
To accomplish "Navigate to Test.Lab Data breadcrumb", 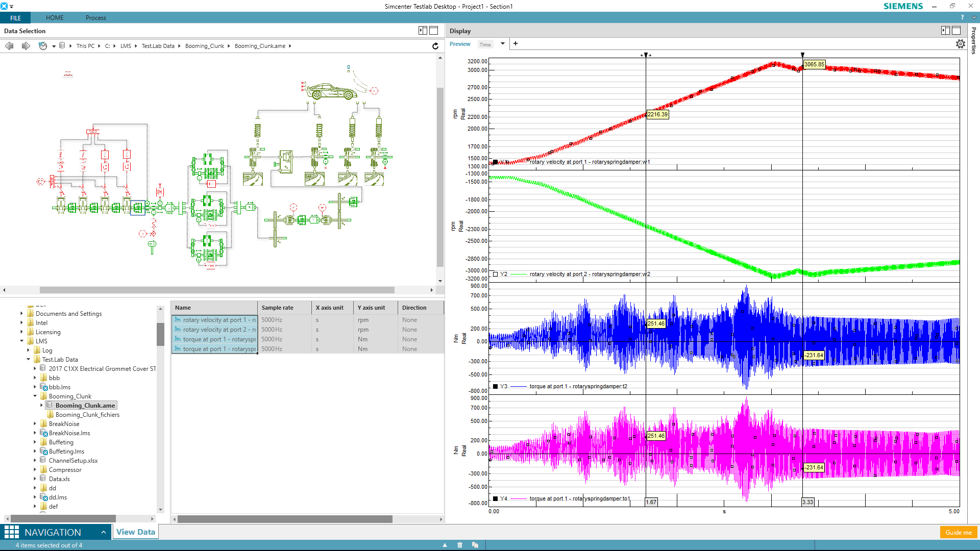I will point(158,46).
